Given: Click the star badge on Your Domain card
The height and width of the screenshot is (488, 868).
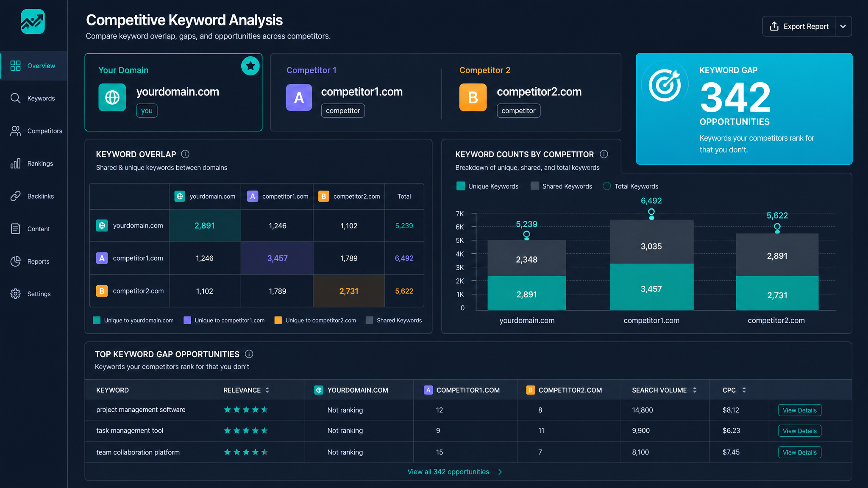Looking at the screenshot, I should click(x=250, y=66).
